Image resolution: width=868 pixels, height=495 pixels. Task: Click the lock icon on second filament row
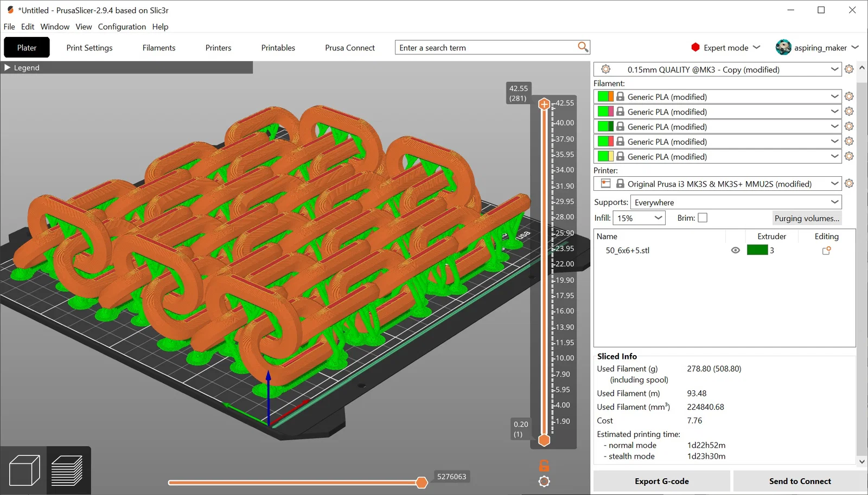[620, 111]
